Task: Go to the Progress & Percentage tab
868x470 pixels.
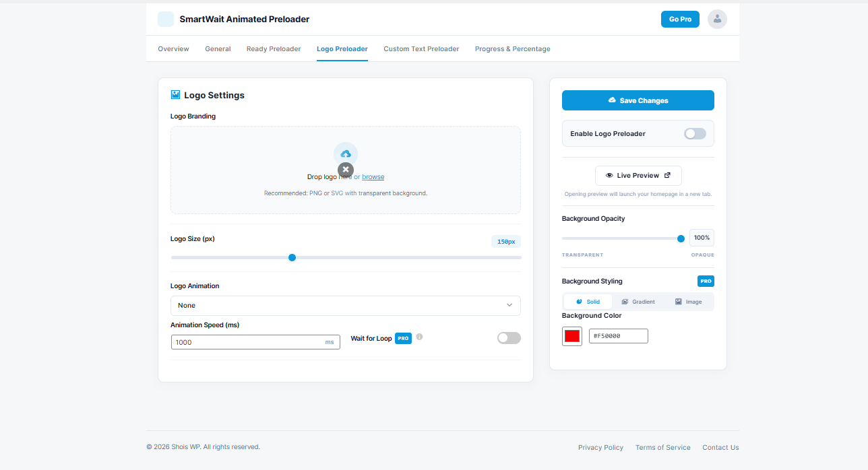Action: pos(513,48)
